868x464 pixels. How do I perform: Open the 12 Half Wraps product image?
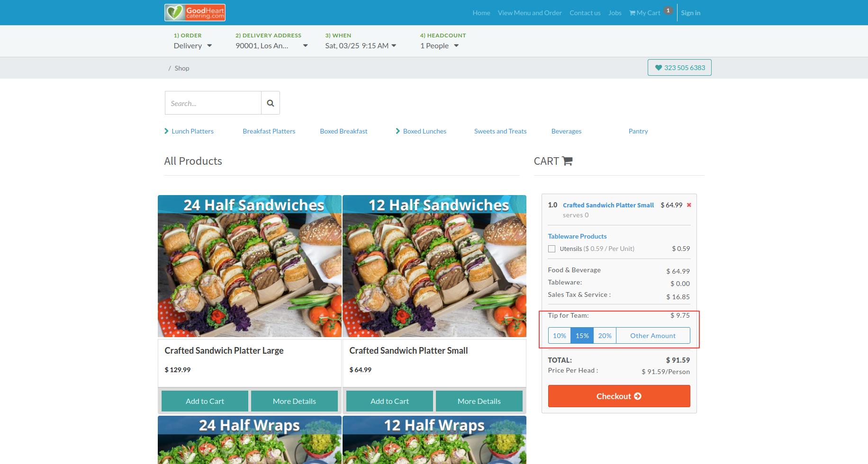click(434, 440)
